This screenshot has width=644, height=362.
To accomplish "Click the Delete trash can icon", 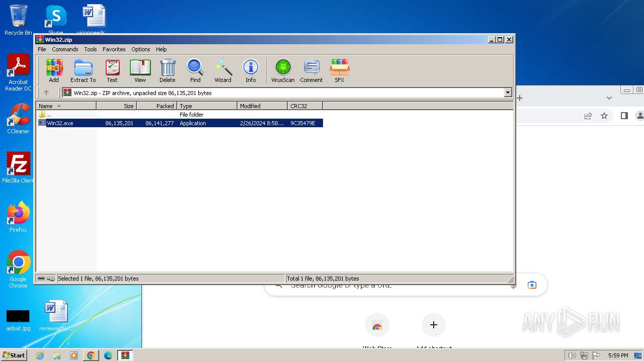I will click(x=168, y=70).
